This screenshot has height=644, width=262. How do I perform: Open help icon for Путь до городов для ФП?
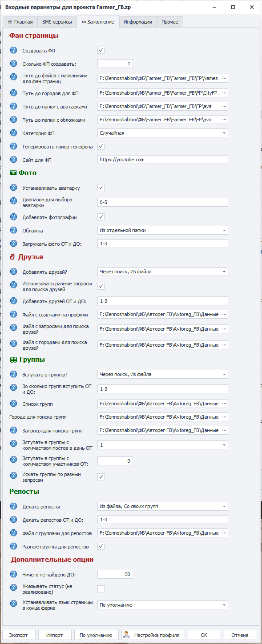14,93
